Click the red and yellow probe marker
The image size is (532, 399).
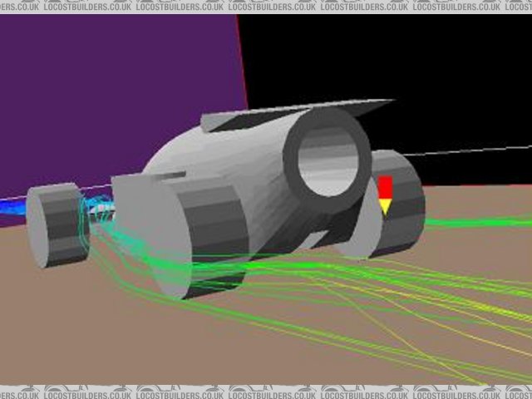386,195
